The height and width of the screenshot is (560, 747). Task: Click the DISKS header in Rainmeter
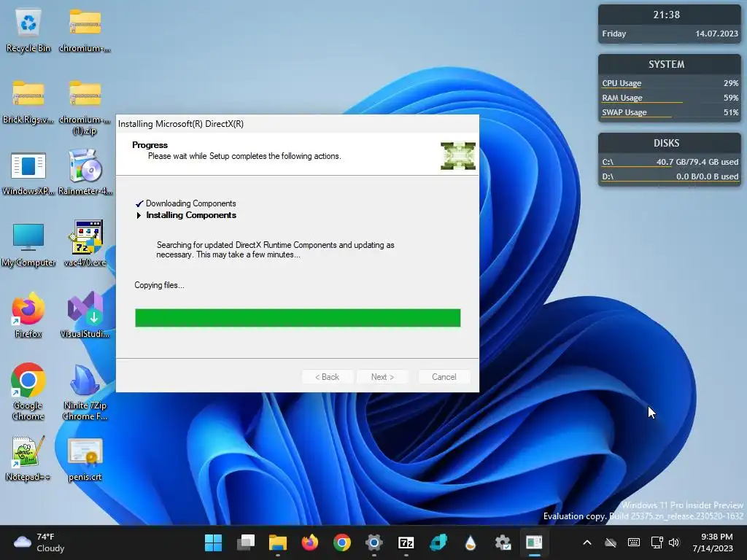[667, 143]
